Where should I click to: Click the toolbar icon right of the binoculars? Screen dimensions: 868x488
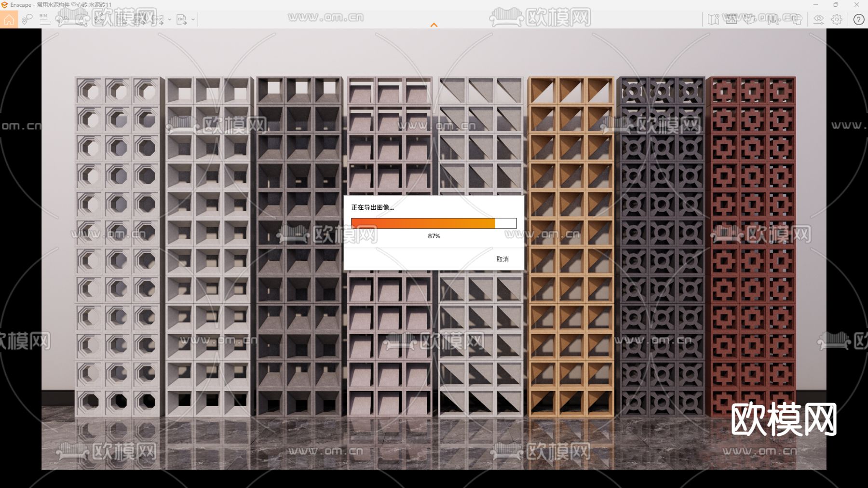pyautogui.click(x=81, y=19)
